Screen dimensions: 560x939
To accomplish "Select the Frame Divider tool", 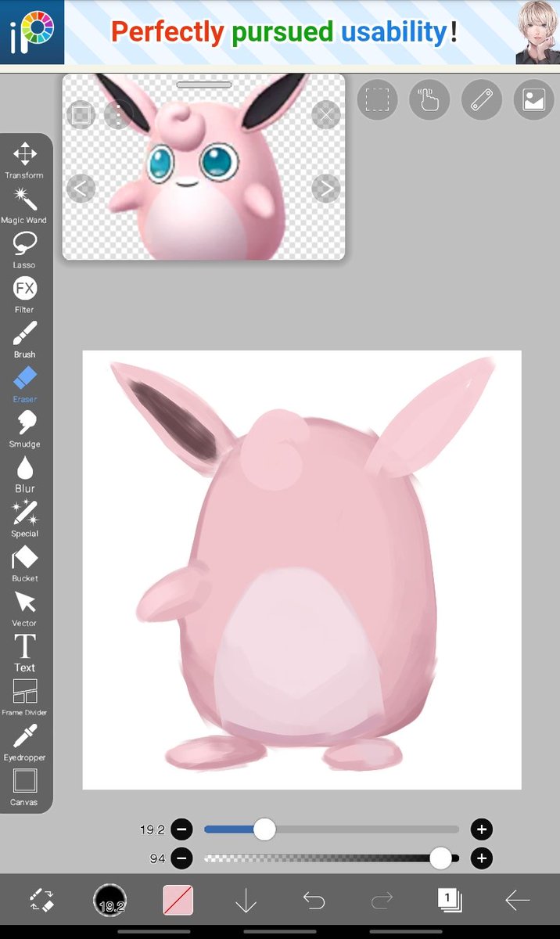I will [25, 698].
